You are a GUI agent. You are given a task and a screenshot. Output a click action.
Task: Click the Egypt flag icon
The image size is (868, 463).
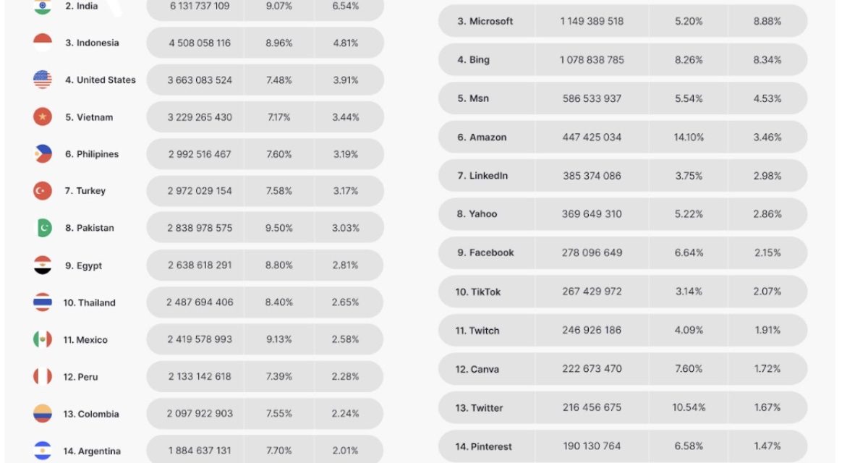43,266
